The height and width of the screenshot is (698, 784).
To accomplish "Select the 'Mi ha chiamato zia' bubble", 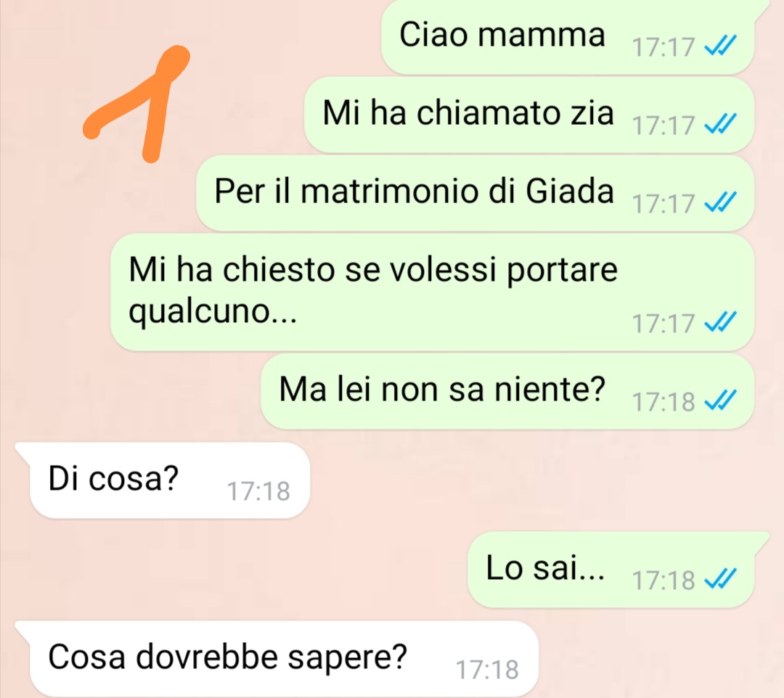I will (529, 115).
